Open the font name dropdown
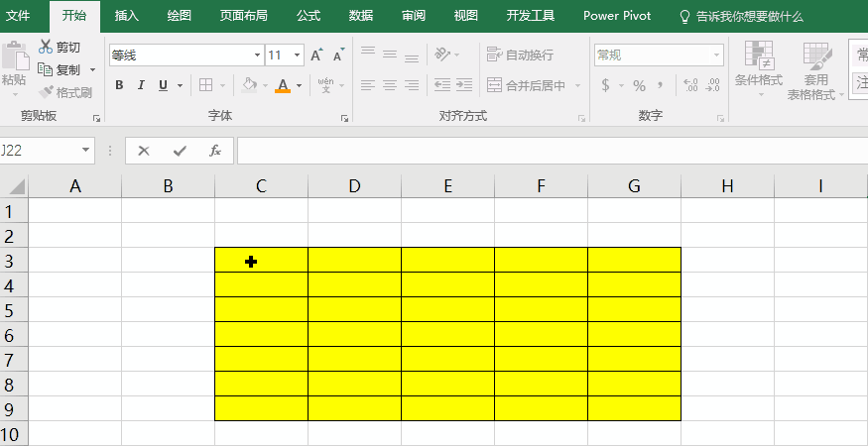Image resolution: width=868 pixels, height=446 pixels. coord(257,56)
